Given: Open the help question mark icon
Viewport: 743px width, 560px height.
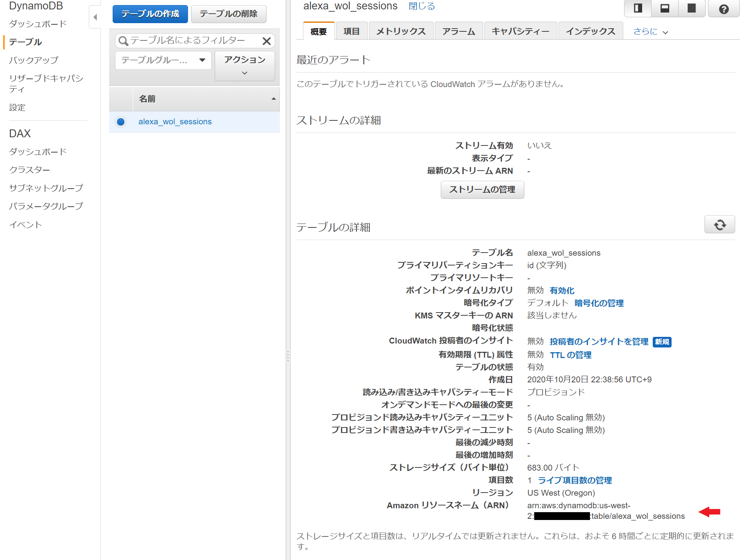Looking at the screenshot, I should 724,9.
